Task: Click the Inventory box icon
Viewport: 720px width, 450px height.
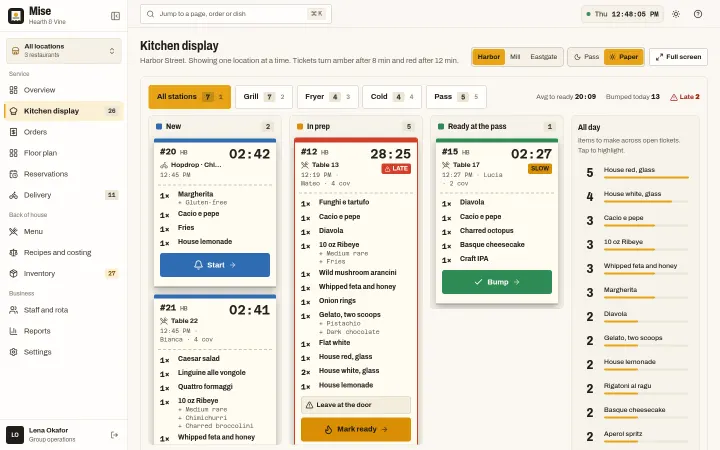Action: point(13,274)
